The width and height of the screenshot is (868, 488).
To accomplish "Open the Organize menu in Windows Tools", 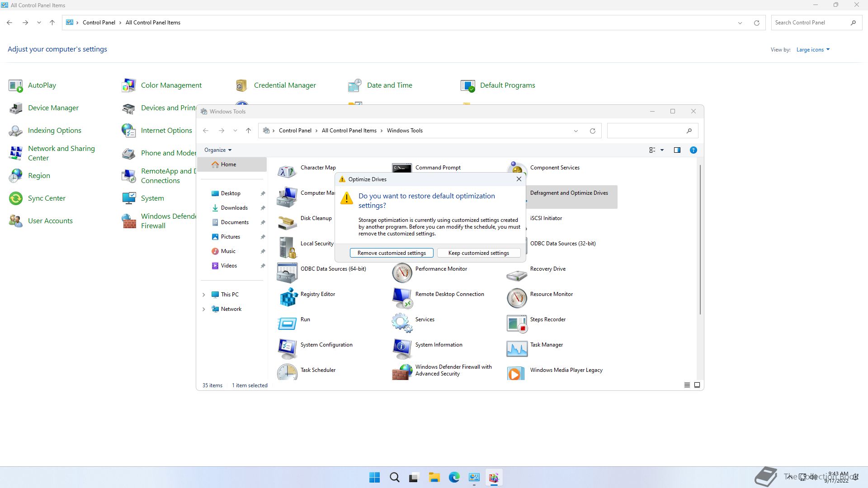I will tap(217, 150).
